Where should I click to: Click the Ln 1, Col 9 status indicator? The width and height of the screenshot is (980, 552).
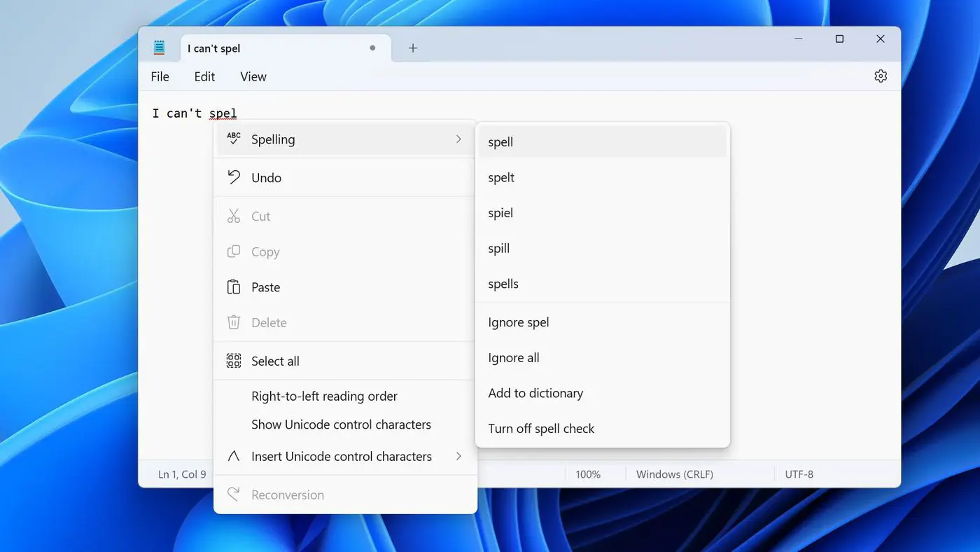coord(182,474)
